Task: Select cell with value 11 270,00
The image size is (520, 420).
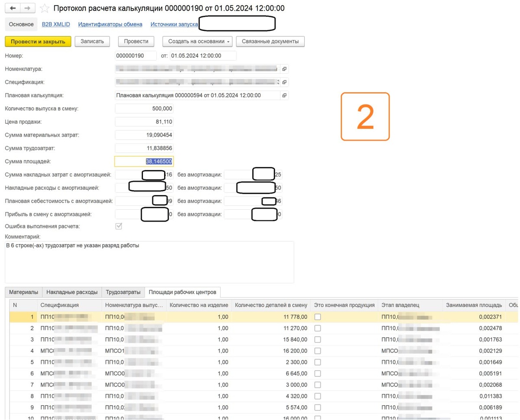Action: tap(271, 329)
